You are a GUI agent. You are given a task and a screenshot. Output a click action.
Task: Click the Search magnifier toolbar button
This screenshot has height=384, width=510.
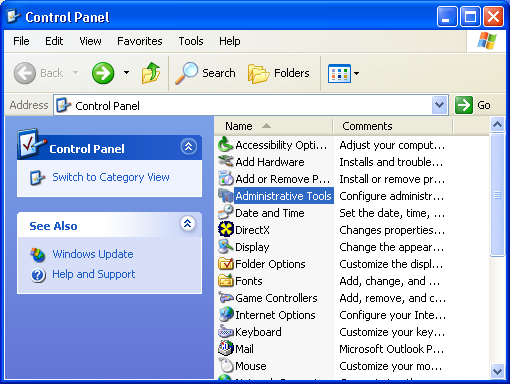[x=205, y=73]
